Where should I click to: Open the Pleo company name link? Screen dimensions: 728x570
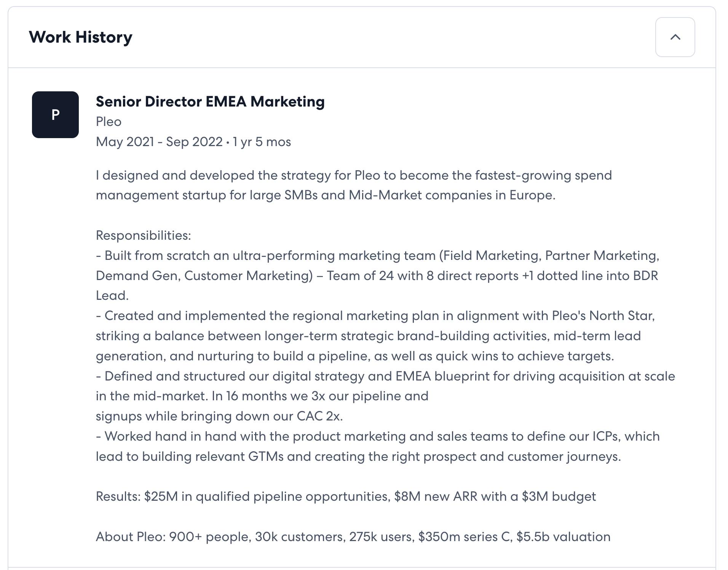[x=109, y=122]
